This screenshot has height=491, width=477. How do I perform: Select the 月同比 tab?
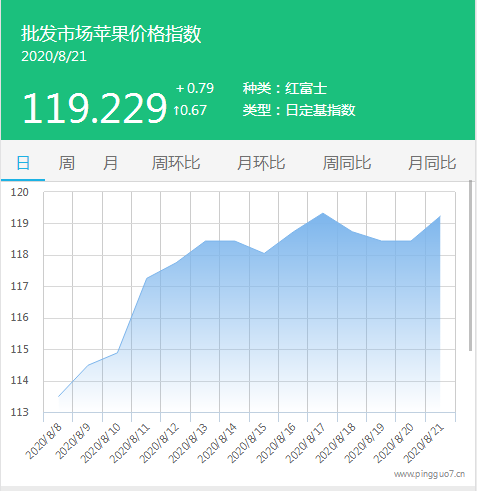tap(432, 163)
